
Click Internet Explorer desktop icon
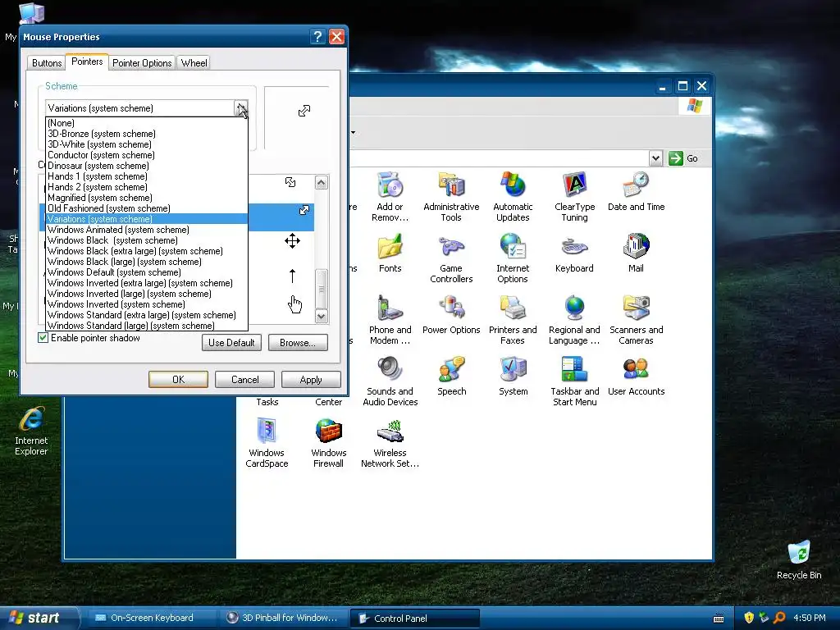click(31, 431)
